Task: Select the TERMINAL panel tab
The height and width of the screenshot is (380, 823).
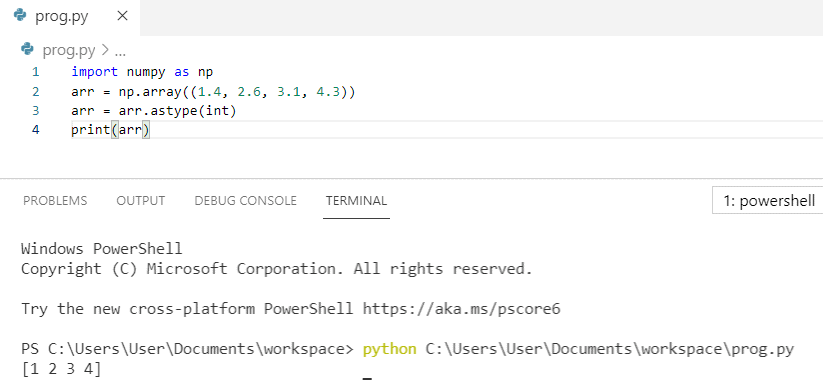Action: point(356,200)
